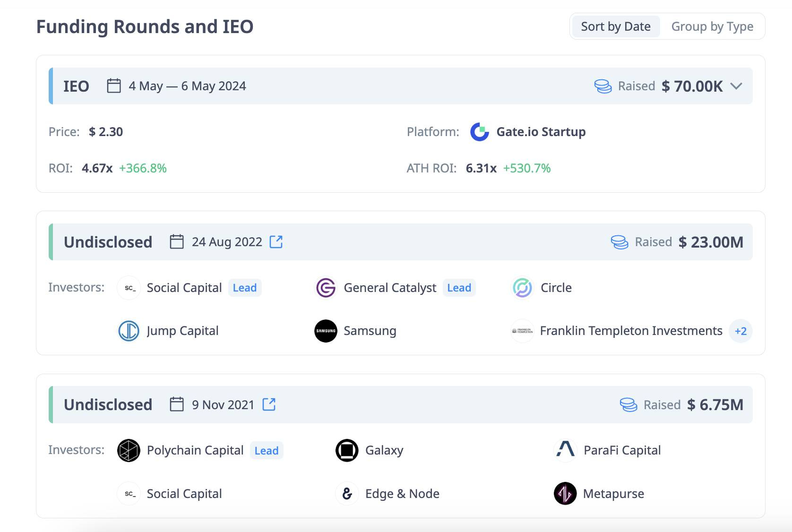
Task: Open external source link for 24 Aug 2022
Action: coord(276,242)
